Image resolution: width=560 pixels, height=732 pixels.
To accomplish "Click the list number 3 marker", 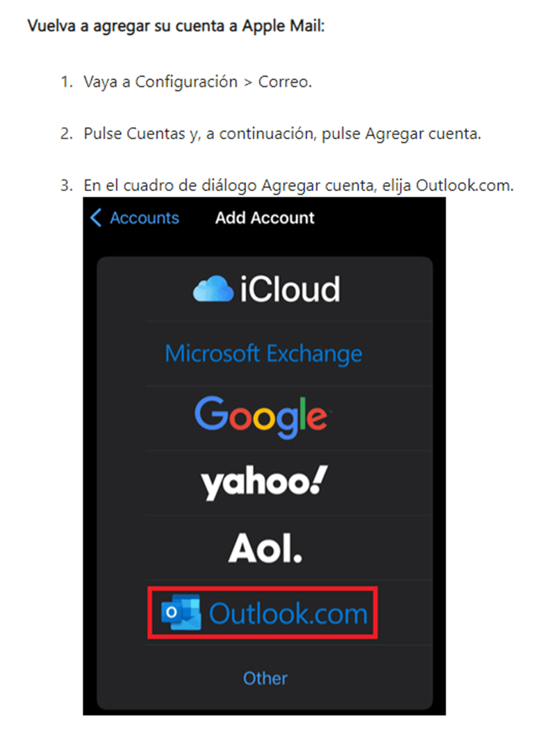I will [67, 186].
